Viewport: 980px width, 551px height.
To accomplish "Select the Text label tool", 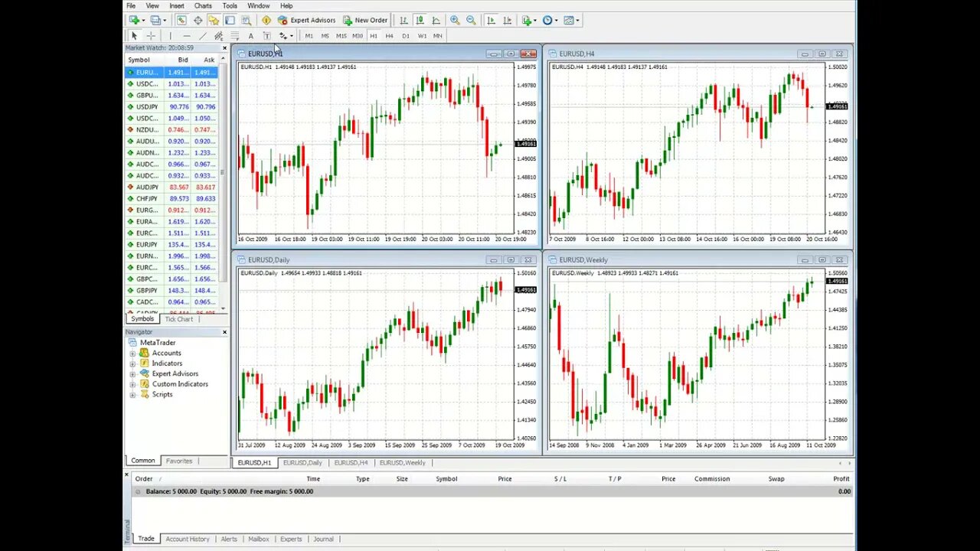I will click(266, 36).
